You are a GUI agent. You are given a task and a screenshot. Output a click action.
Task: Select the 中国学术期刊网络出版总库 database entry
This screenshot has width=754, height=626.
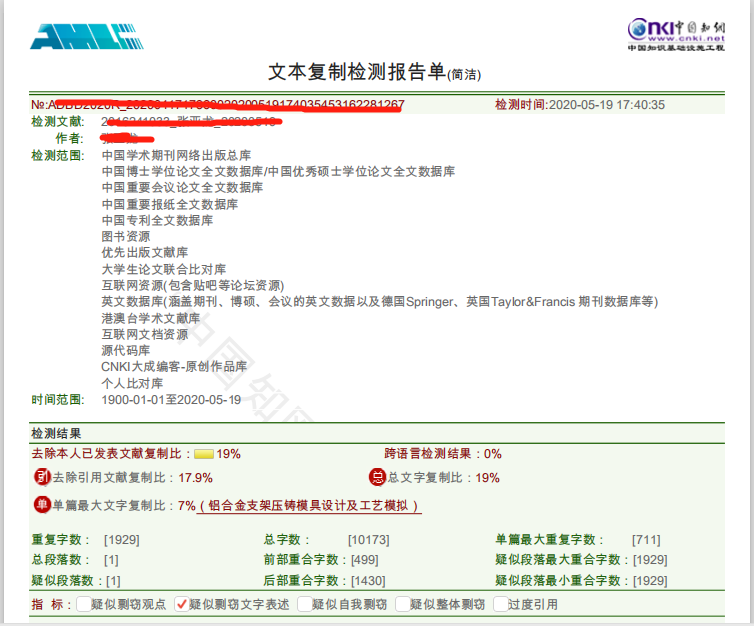pyautogui.click(x=176, y=156)
